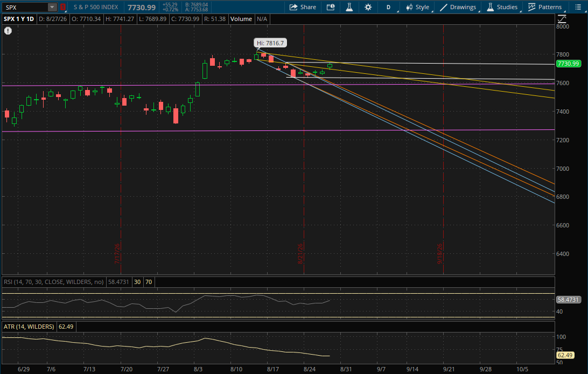The image size is (588, 374).
Task: Click the green 7730.99 price axis label
Action: coord(568,64)
